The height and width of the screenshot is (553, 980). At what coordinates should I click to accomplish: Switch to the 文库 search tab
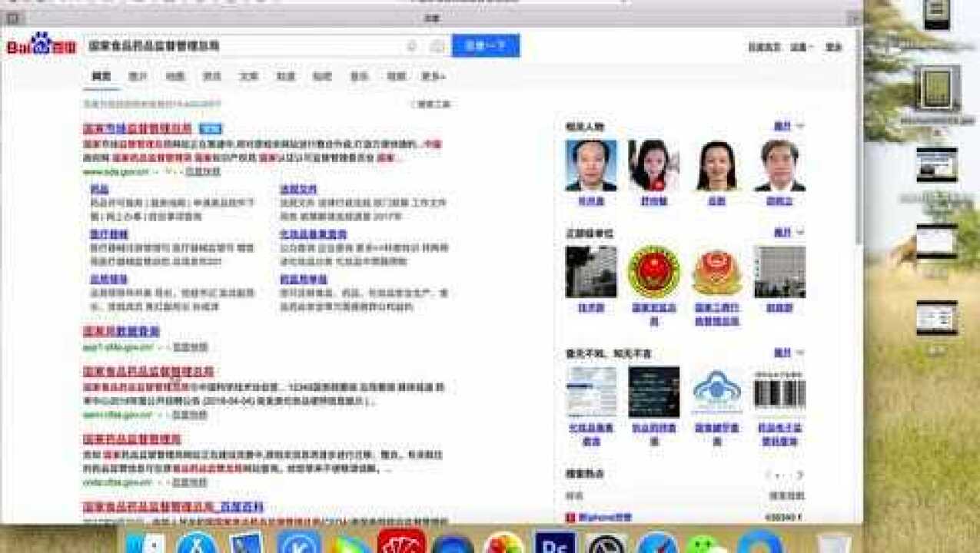[248, 76]
